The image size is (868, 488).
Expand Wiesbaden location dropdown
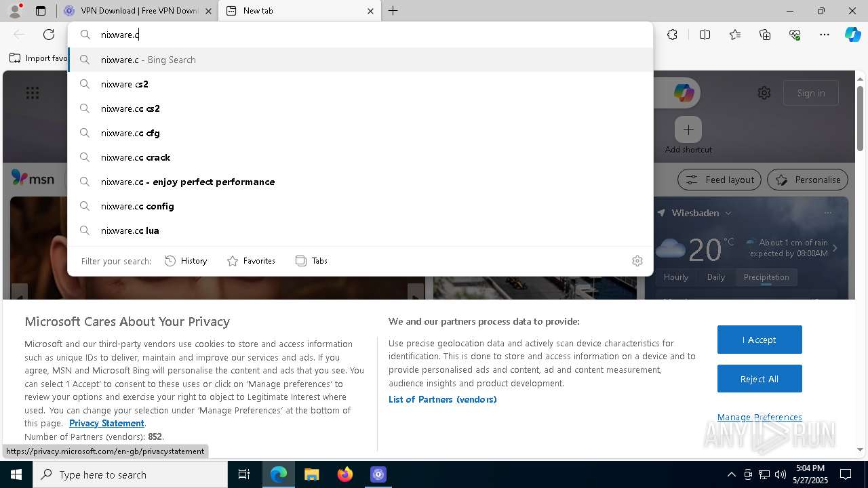coord(728,213)
